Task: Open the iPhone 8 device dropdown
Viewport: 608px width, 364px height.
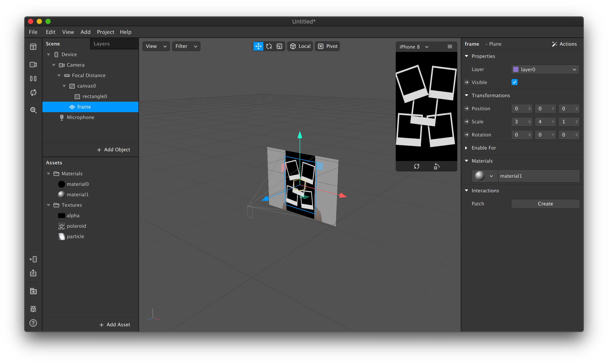Action: [414, 47]
